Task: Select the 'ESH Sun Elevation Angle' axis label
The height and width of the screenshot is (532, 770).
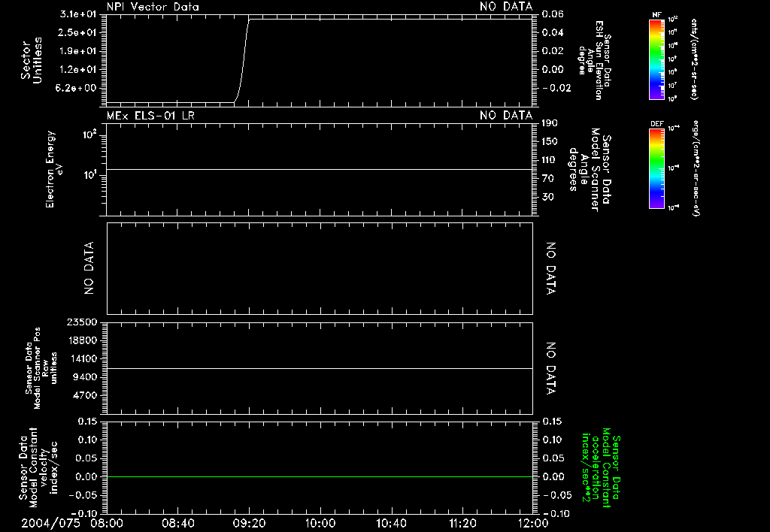Action: click(x=595, y=60)
